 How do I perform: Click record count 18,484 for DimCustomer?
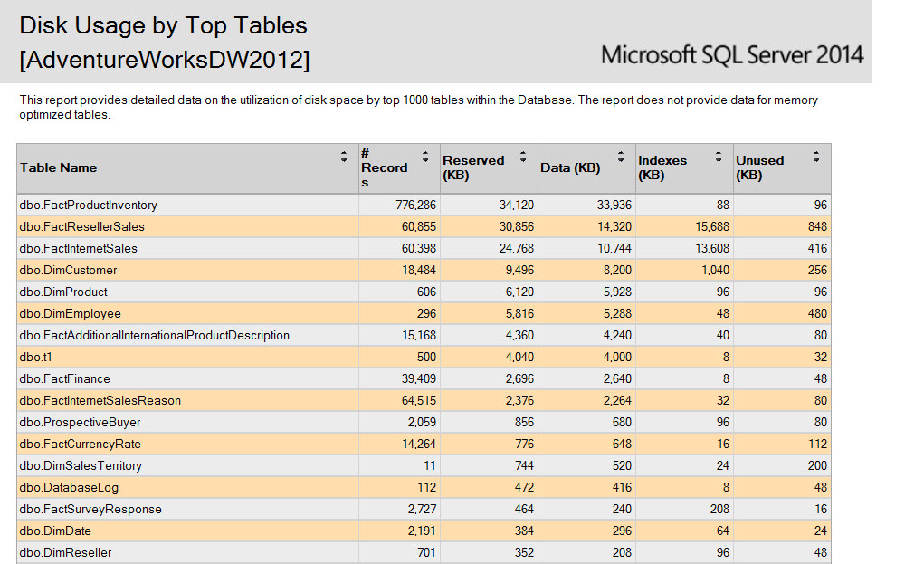click(x=419, y=271)
